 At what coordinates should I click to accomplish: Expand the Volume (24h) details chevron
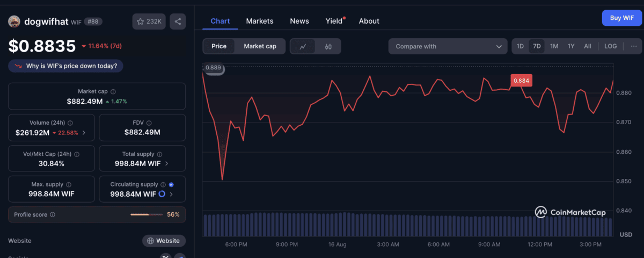coord(83,133)
